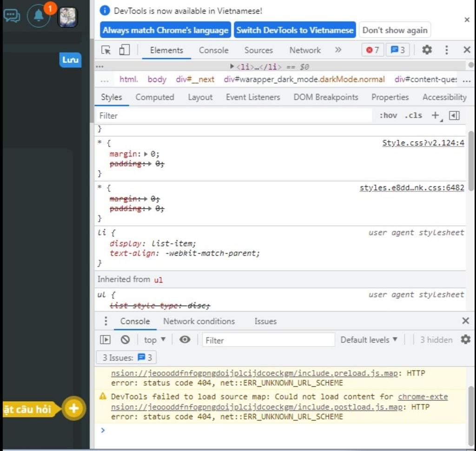Select the drawer Console tab

point(135,321)
